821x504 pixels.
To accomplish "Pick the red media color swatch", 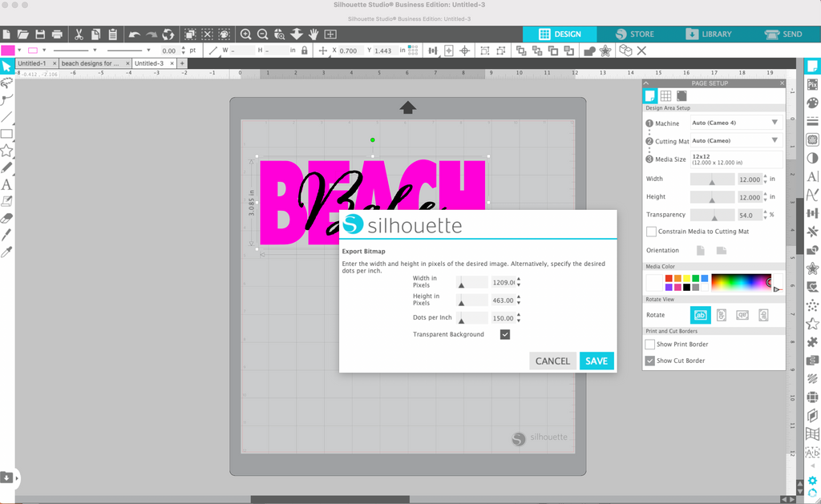I will pos(669,278).
